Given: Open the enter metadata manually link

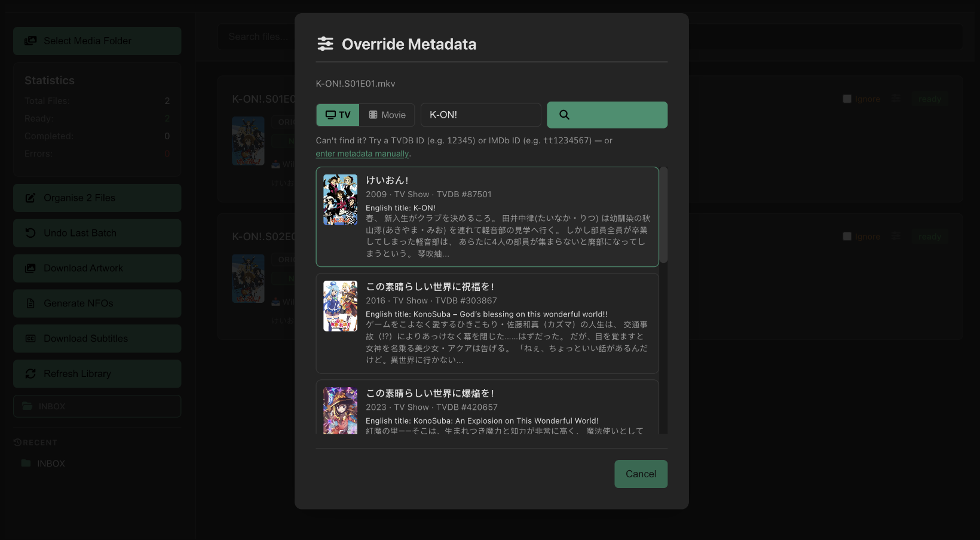Looking at the screenshot, I should (362, 154).
